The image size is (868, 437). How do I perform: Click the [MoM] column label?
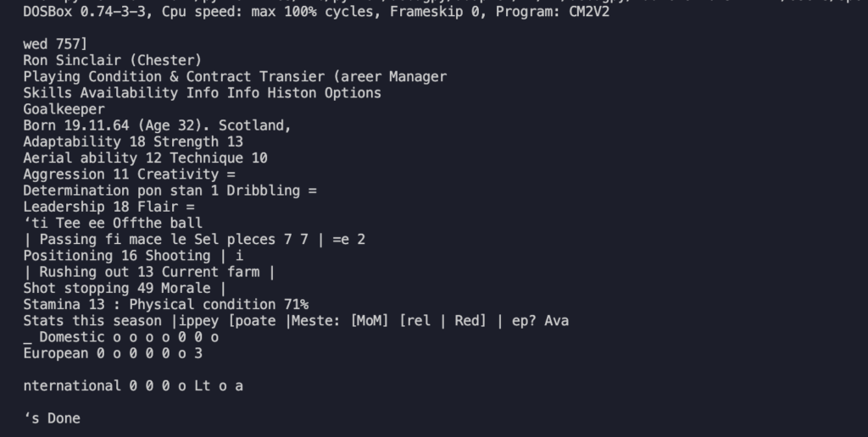coord(370,321)
